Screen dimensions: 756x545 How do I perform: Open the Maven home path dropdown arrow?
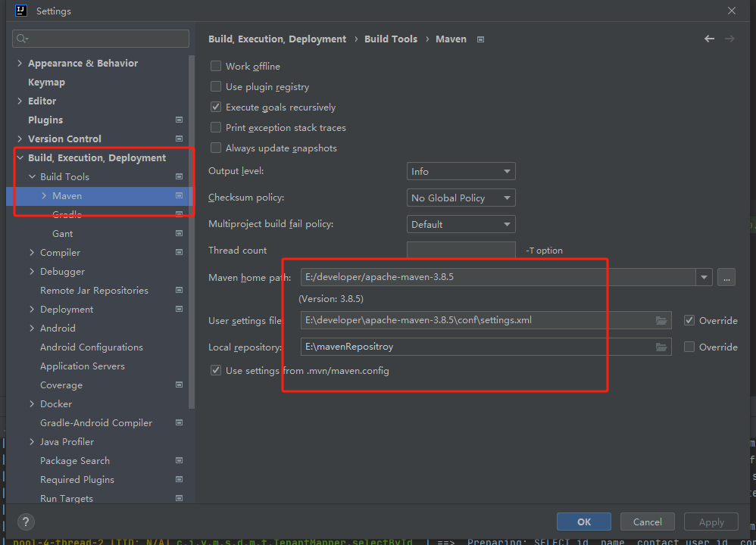point(704,277)
